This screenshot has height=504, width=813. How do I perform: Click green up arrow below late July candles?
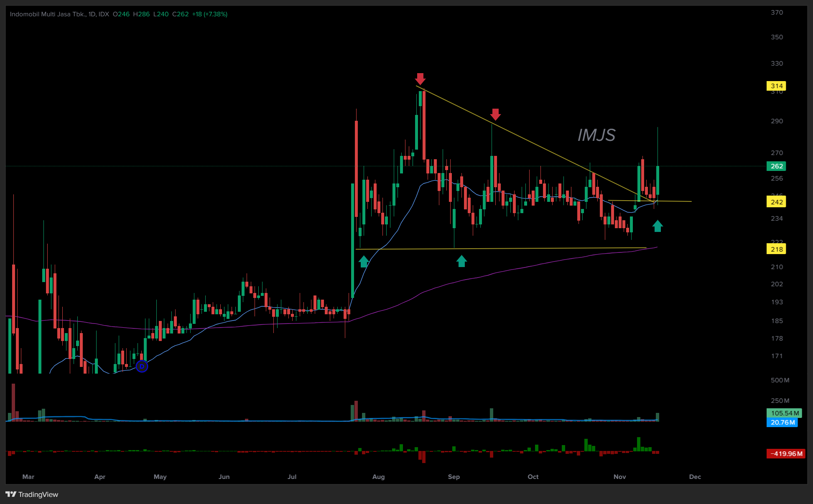(x=364, y=262)
